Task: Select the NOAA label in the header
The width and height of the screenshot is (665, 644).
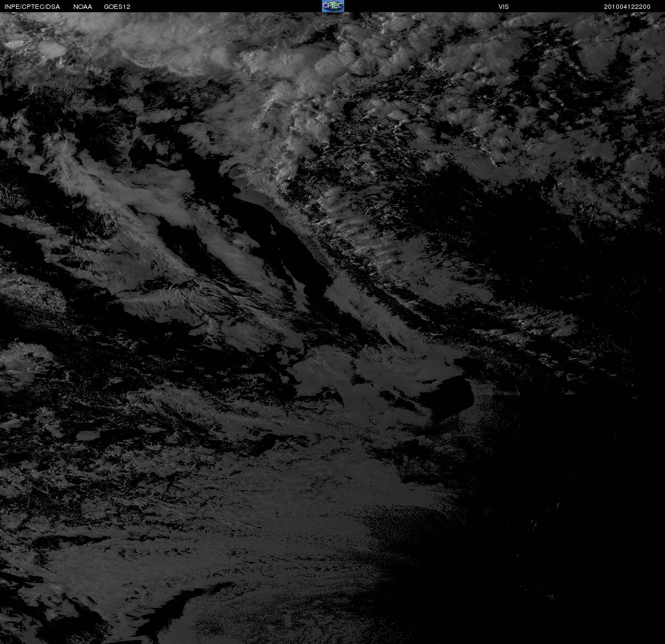Action: 83,7
